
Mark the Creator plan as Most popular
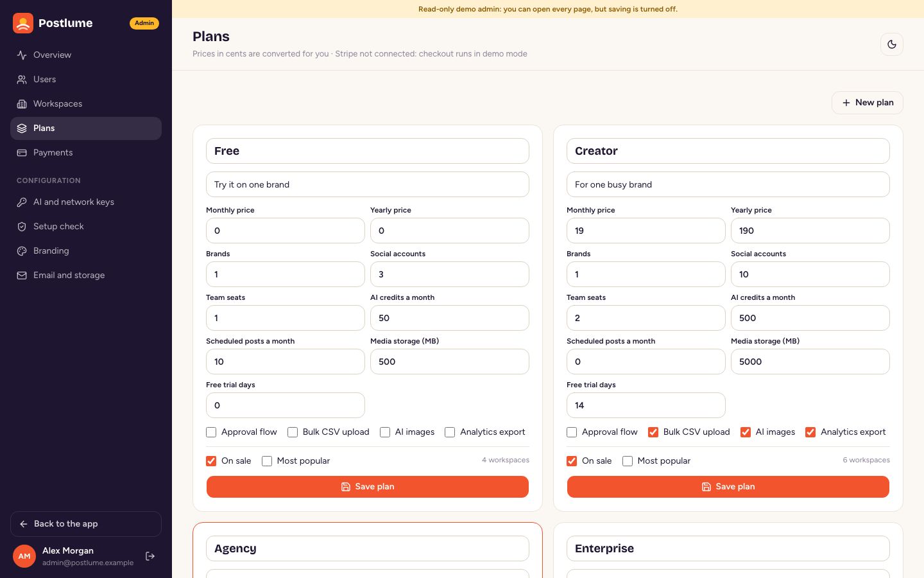[x=628, y=461]
